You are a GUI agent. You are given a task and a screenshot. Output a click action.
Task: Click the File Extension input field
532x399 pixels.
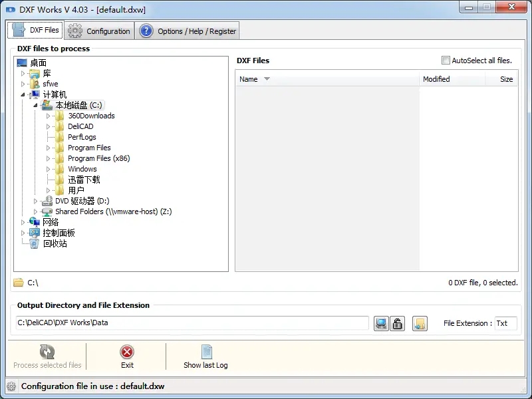coord(506,323)
